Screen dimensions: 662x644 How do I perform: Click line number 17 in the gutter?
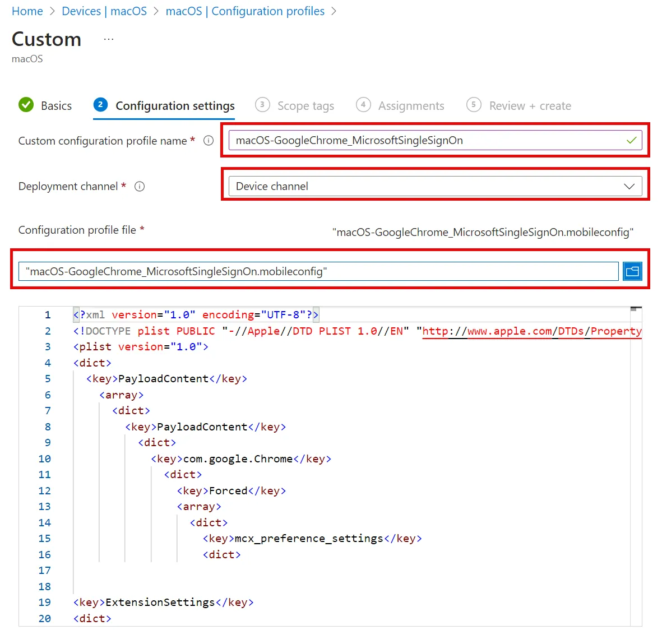pos(44,571)
